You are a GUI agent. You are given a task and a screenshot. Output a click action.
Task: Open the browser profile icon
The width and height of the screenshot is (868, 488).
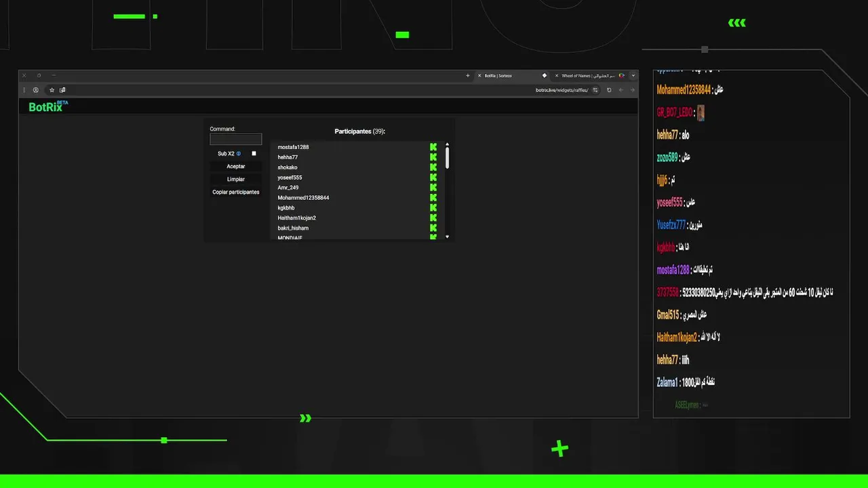[35, 89]
